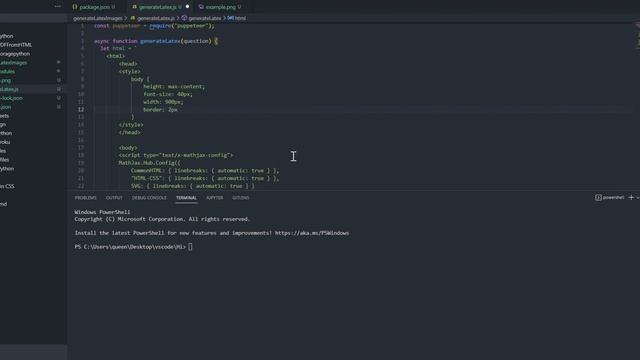640x360 pixels.
Task: Select node_modules folder in Explorer
Action: pyautogui.click(x=7, y=71)
